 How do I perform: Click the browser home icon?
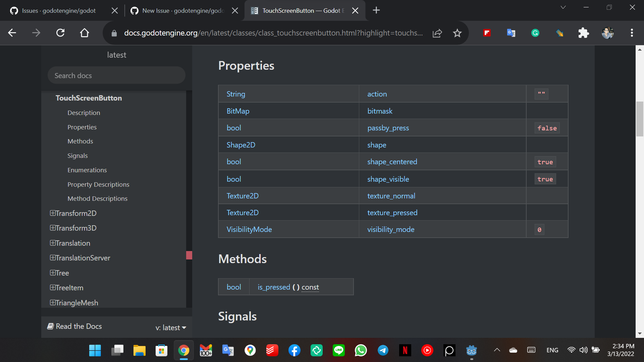84,33
